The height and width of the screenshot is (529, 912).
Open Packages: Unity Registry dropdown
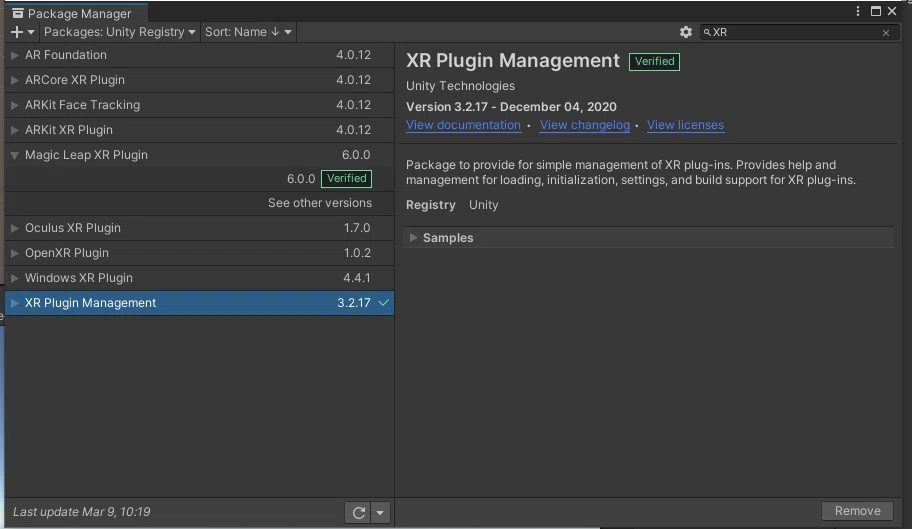click(119, 32)
